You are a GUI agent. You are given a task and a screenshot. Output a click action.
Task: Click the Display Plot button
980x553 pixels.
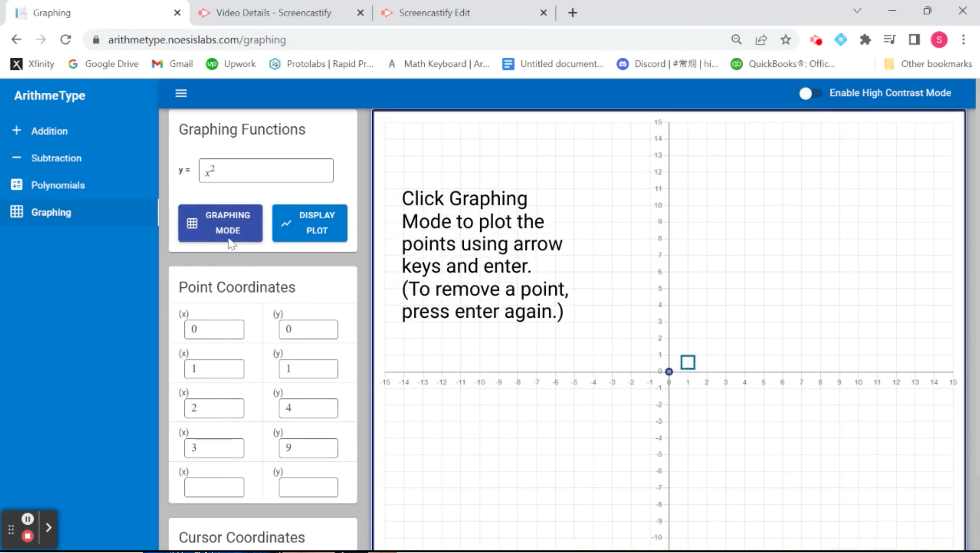pos(310,222)
